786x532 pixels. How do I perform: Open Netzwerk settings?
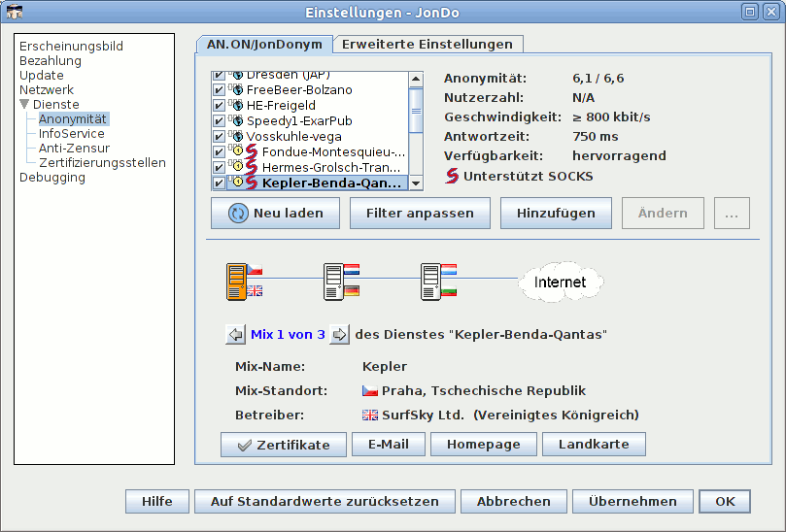coord(47,89)
